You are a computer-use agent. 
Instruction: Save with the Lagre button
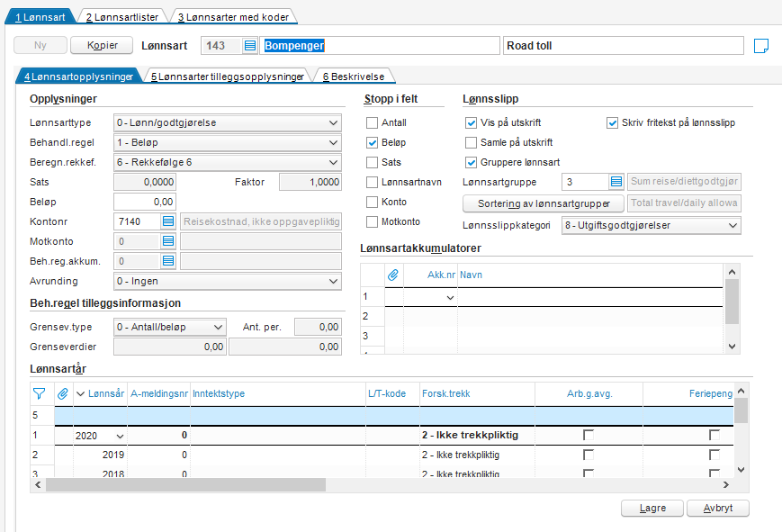point(652,508)
